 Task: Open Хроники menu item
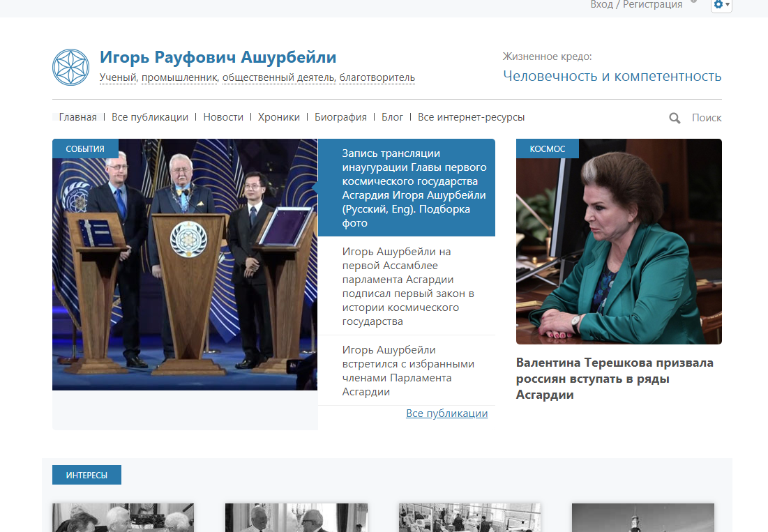279,117
